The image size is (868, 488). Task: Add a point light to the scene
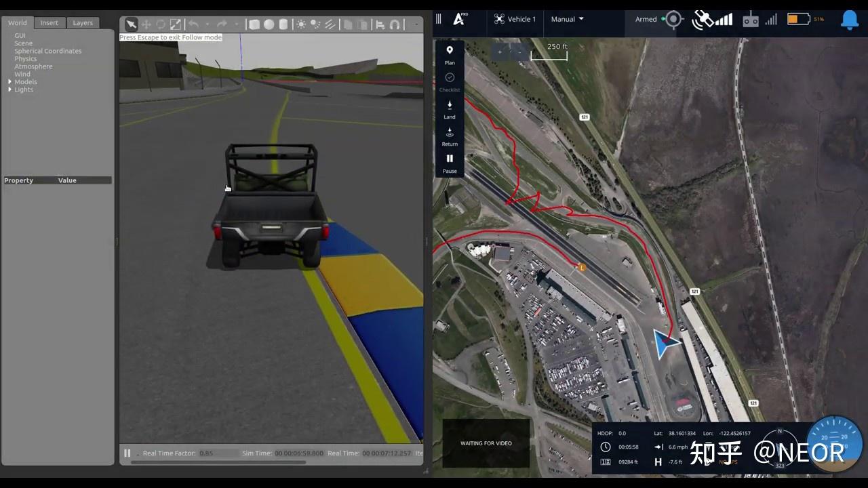coord(300,24)
